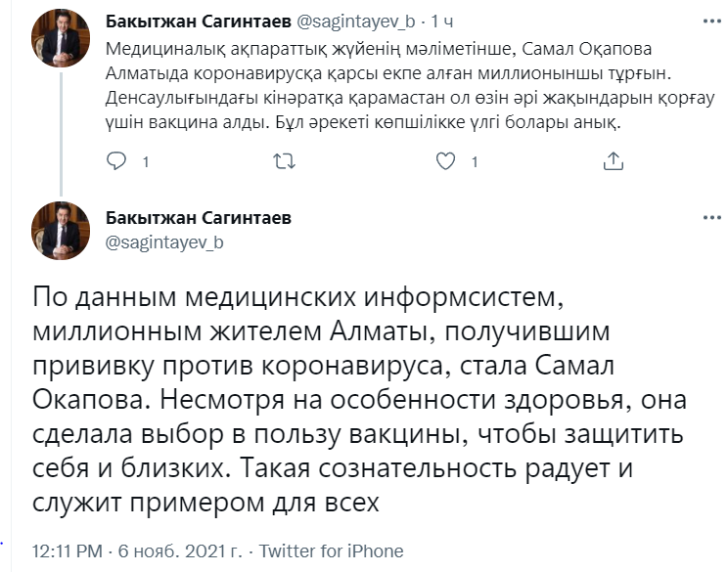Click the reply count number
Viewport: 728px width, 572px height.
pos(146,162)
